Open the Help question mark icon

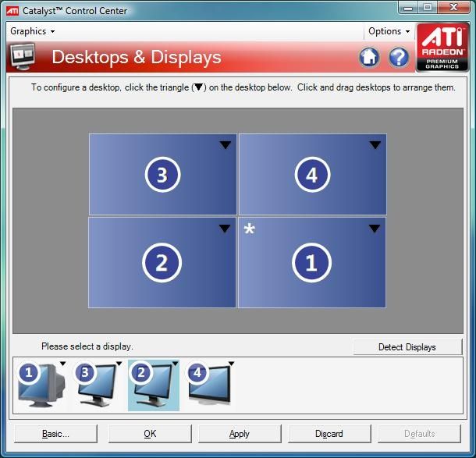point(399,57)
